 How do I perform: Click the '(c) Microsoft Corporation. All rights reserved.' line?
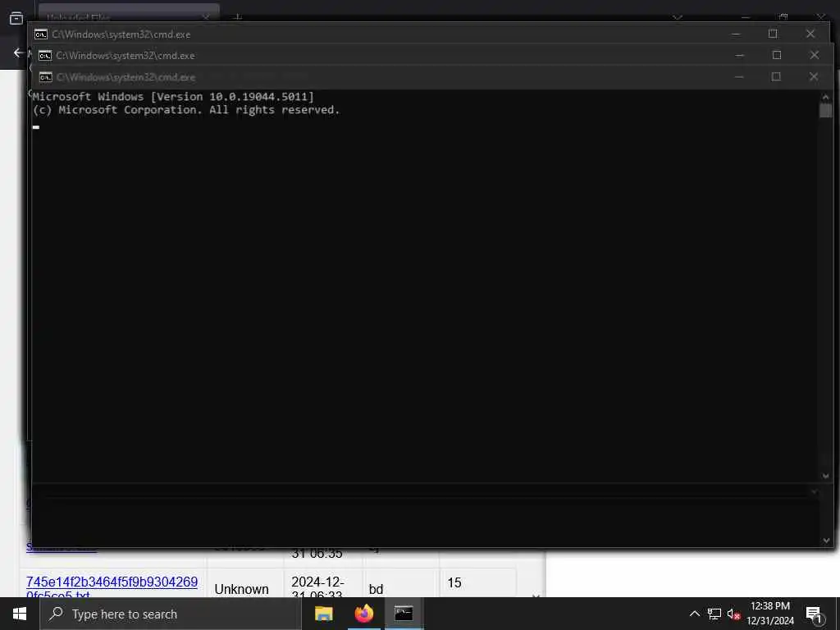(186, 110)
